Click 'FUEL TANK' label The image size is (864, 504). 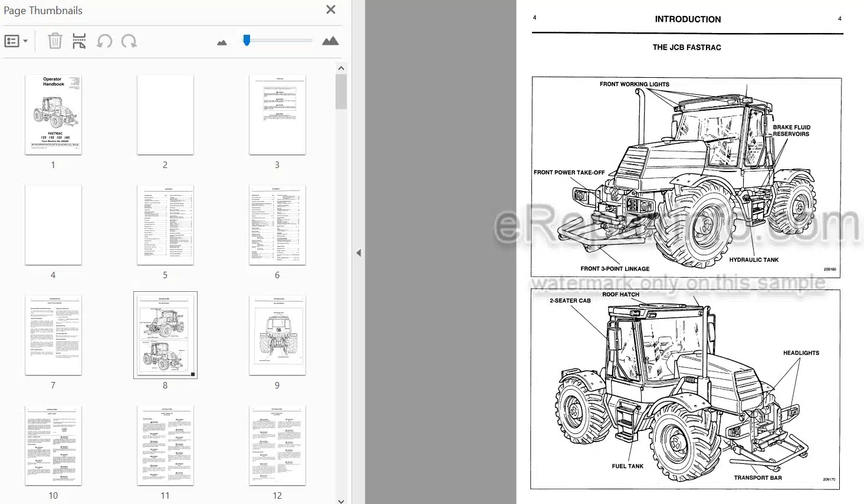(628, 466)
